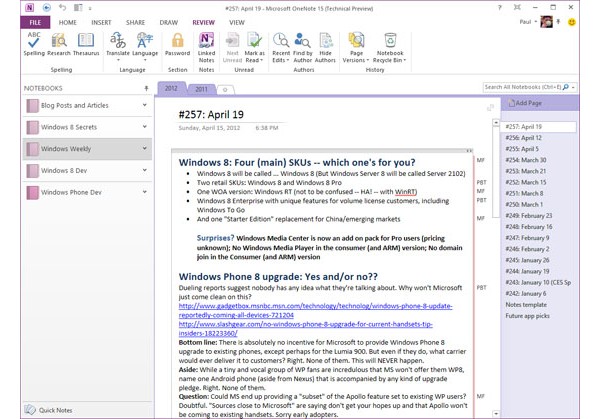Open the slashgear.com link
Image resolution: width=600 pixels, height=419 pixels.
click(305, 329)
